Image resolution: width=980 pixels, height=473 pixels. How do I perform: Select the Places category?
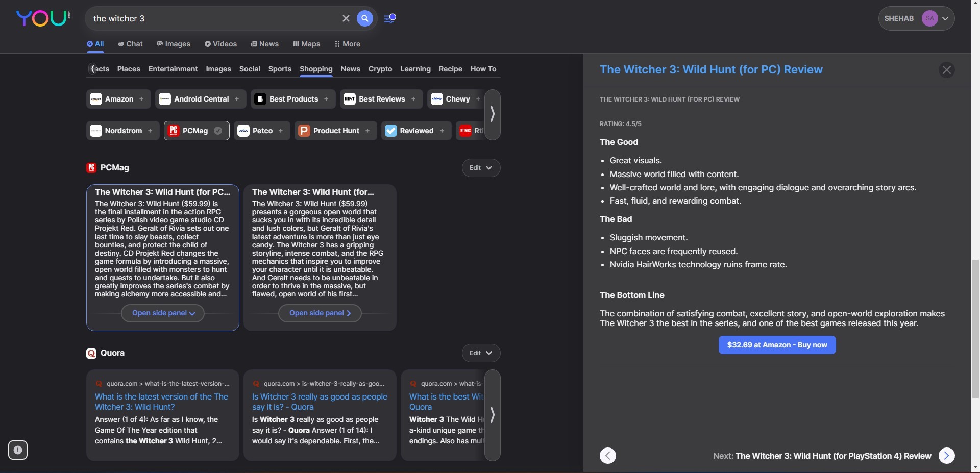pyautogui.click(x=129, y=69)
